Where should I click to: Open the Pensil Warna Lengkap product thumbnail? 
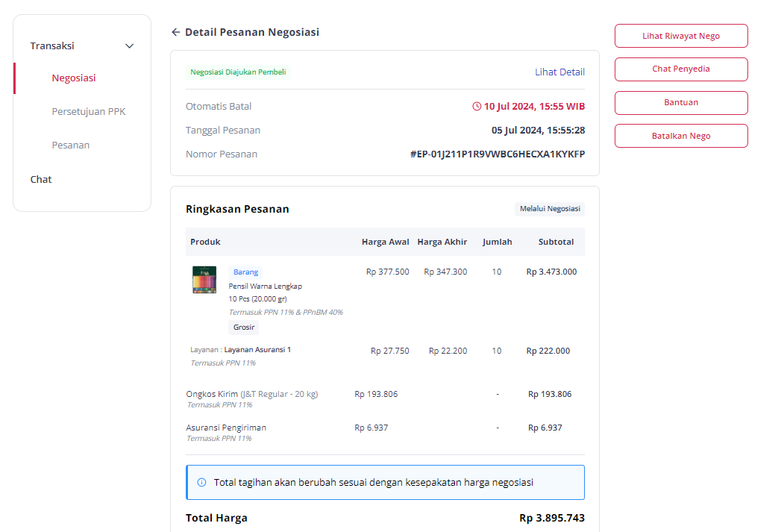[204, 280]
